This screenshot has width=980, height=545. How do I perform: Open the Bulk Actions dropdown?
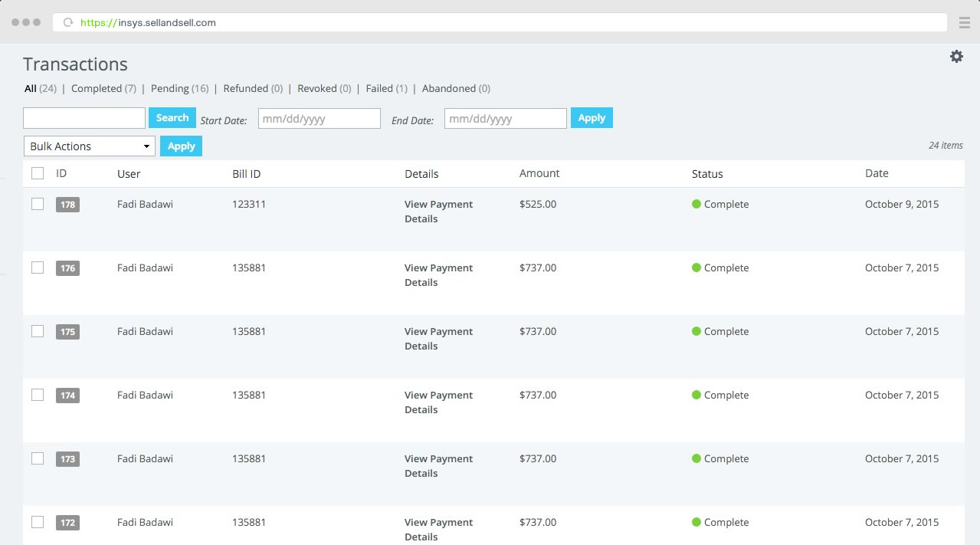click(x=88, y=146)
